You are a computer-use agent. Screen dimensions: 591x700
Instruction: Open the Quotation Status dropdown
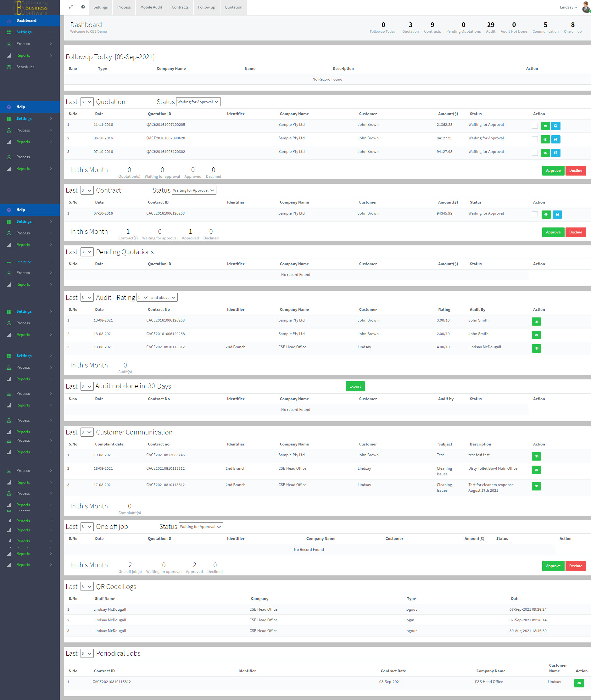pyautogui.click(x=198, y=102)
